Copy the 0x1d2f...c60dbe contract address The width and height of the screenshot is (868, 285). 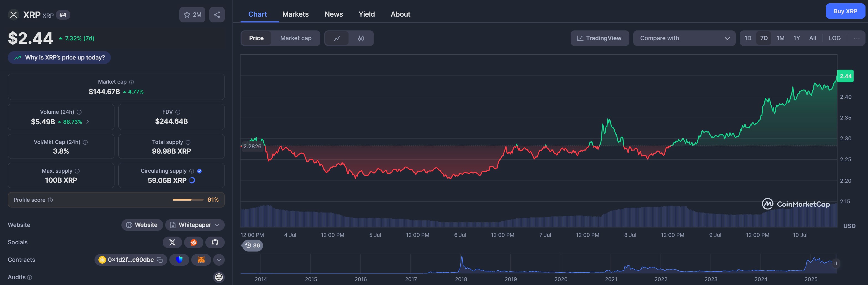coord(160,260)
